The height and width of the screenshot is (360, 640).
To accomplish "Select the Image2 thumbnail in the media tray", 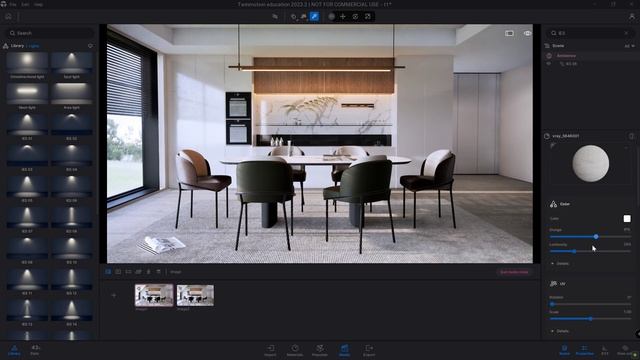I will point(195,295).
